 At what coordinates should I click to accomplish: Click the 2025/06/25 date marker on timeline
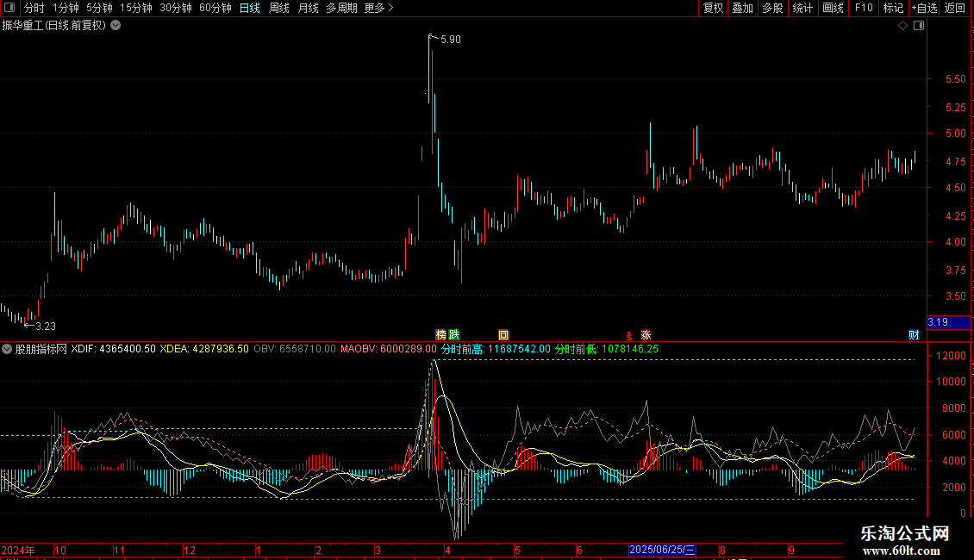point(662,550)
